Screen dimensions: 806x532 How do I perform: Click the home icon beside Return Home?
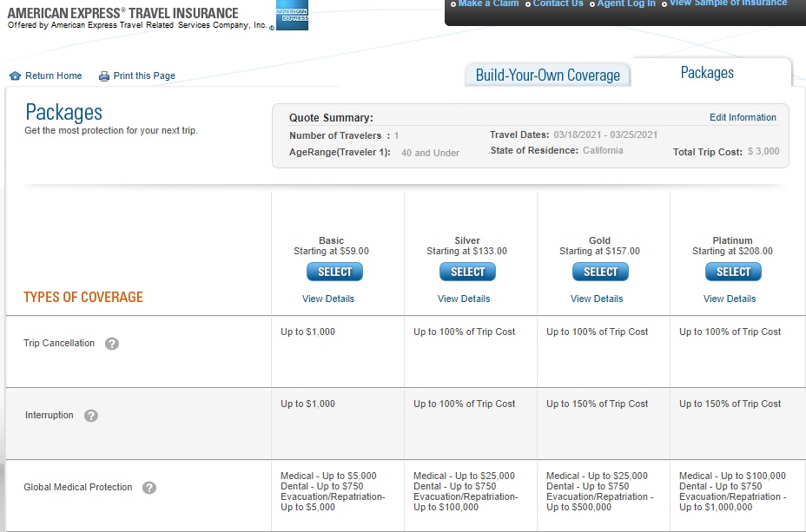pyautogui.click(x=16, y=76)
